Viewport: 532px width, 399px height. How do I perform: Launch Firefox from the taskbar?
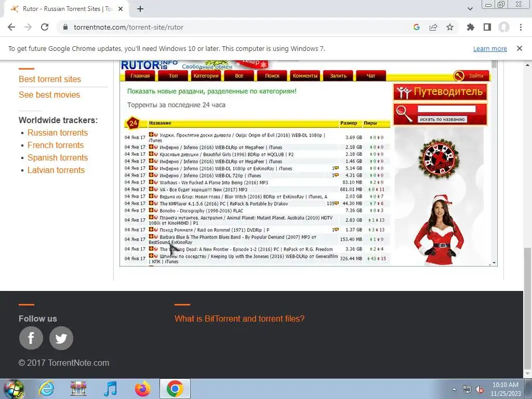tap(142, 389)
